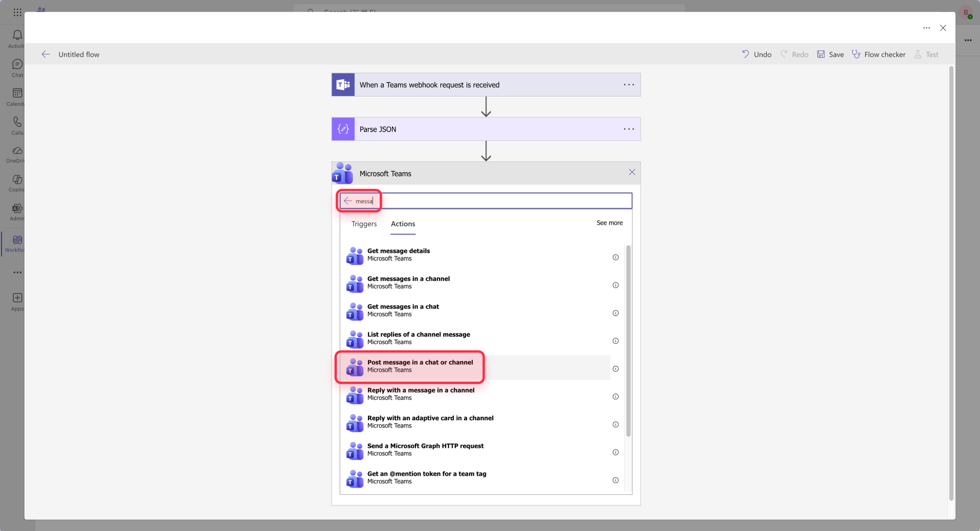Choose Send a Microsoft Graph HTTP request

pos(477,450)
